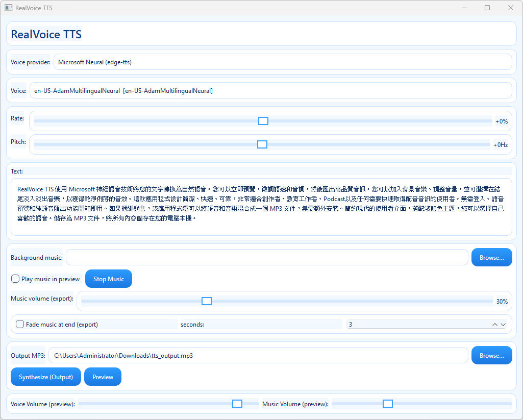Click the Music Volume (preview) slider handle
This screenshot has width=523, height=420.
388,404
